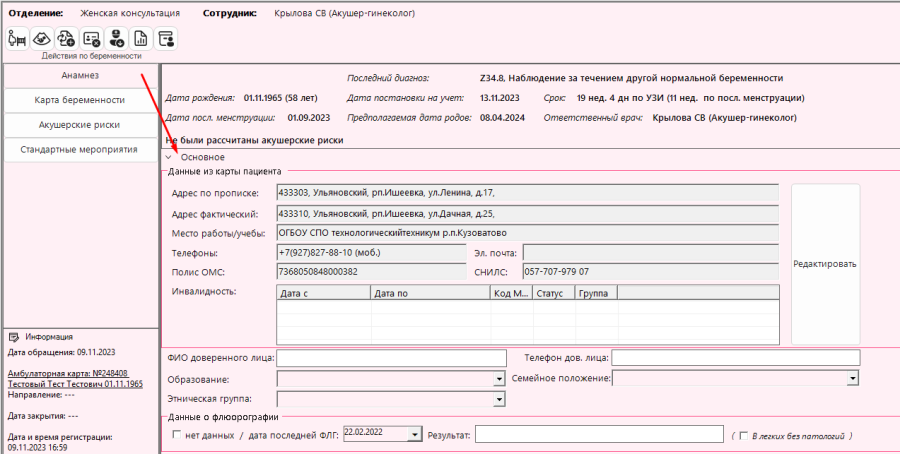This screenshot has width=900, height=454.
Task: Click the pregnant woman with crib icon
Action: 17,38
